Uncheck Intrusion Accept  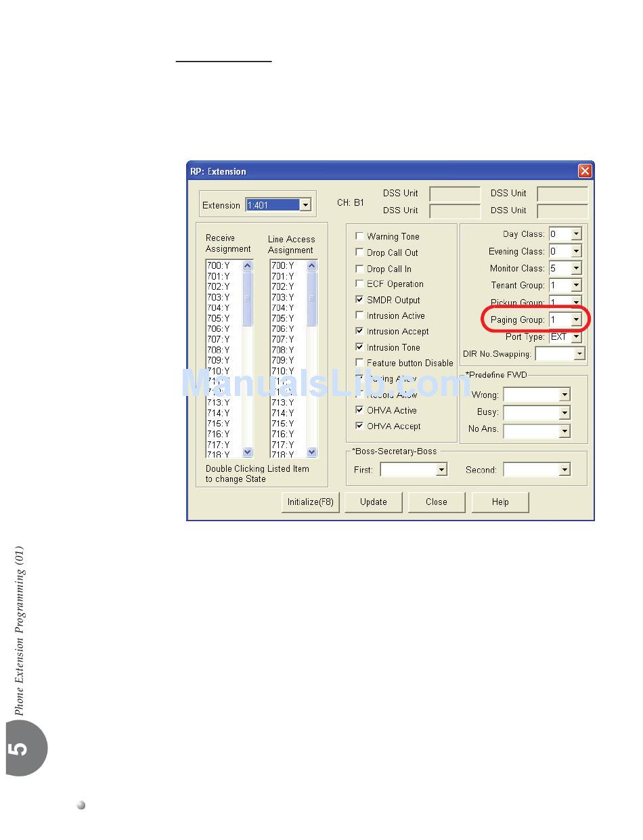pos(360,331)
